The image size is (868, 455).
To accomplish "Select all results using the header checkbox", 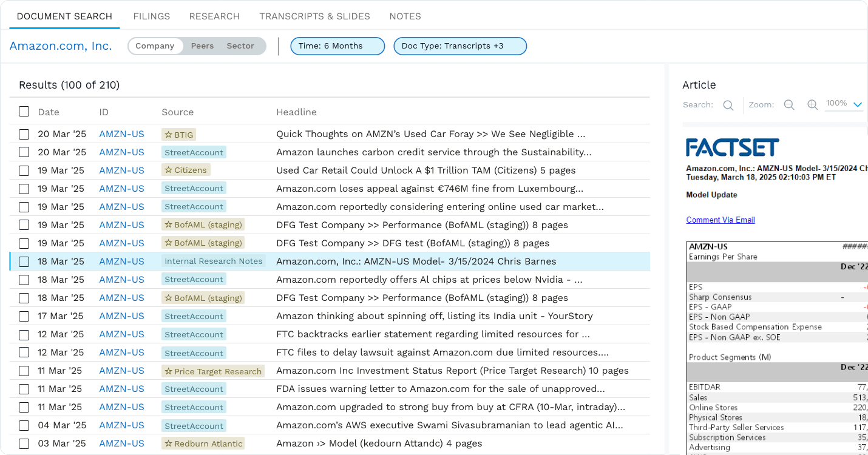I will pos(24,112).
